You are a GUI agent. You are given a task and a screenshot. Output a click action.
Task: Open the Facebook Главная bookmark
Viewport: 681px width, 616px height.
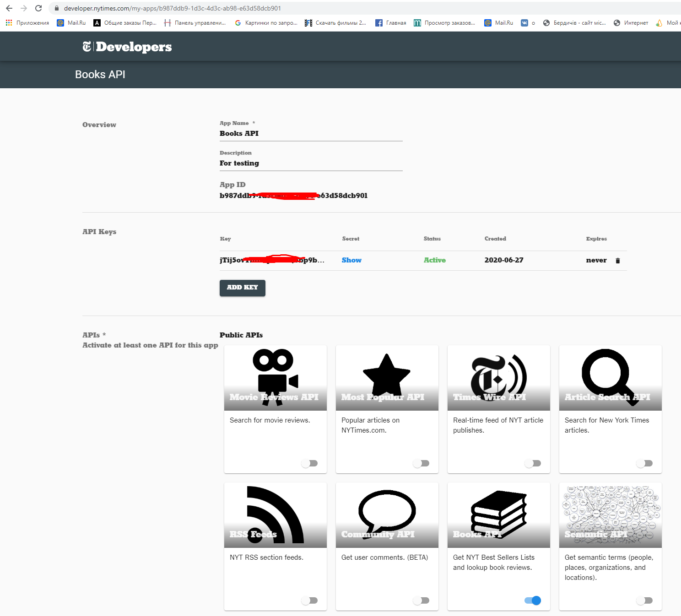tap(390, 23)
